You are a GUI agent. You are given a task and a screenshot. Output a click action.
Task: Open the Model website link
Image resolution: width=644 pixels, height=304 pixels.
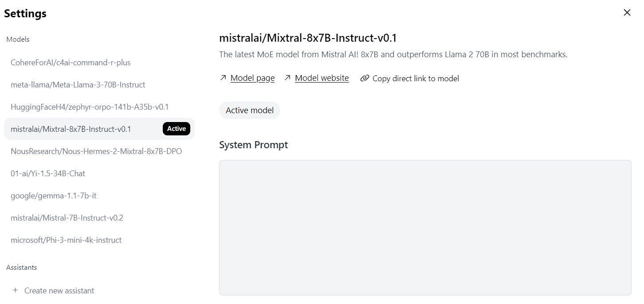[322, 78]
